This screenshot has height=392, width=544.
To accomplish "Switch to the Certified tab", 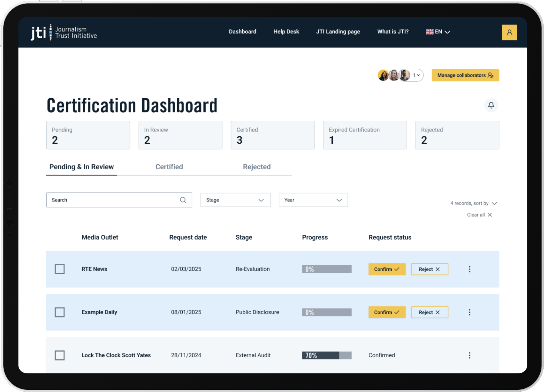I will [x=169, y=167].
